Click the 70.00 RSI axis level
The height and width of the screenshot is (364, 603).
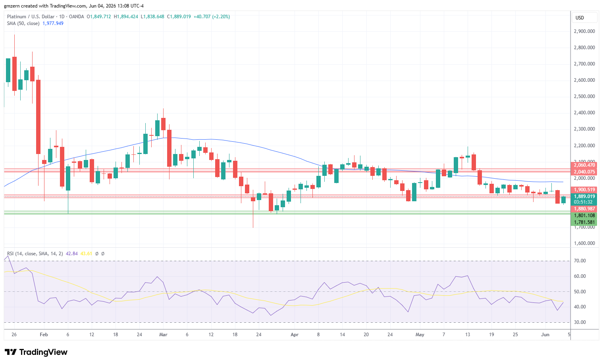click(x=580, y=261)
